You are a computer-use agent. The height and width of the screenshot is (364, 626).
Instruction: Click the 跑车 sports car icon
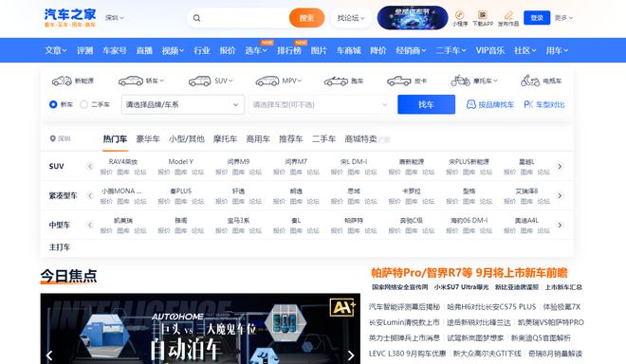coord(336,81)
